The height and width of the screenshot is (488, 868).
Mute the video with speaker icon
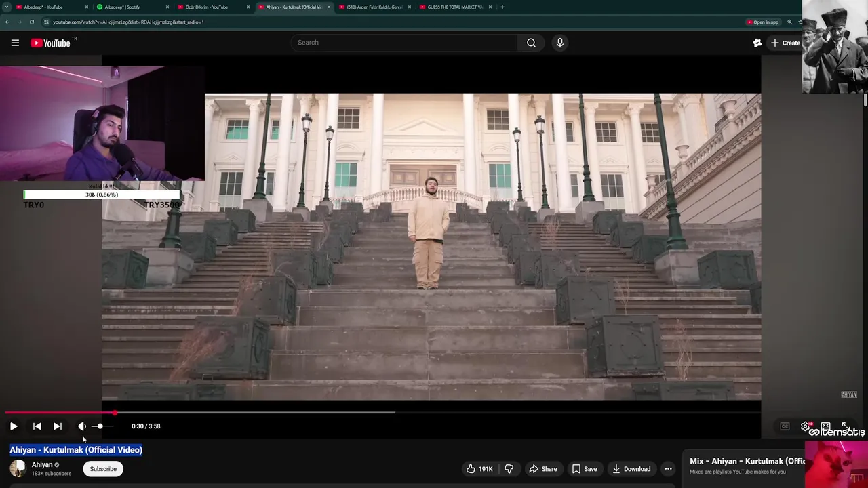click(82, 426)
